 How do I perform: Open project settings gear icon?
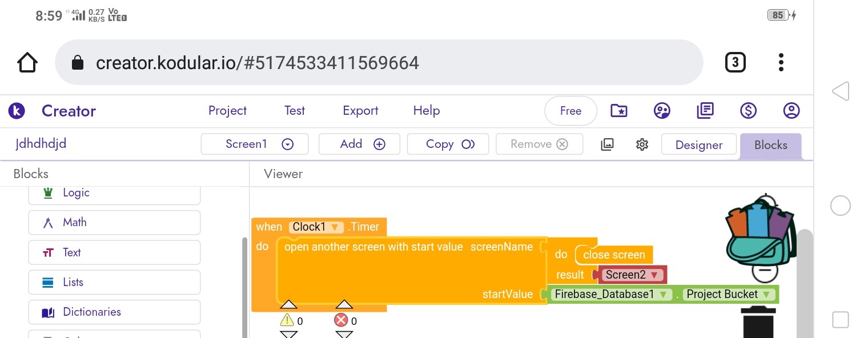click(x=642, y=144)
